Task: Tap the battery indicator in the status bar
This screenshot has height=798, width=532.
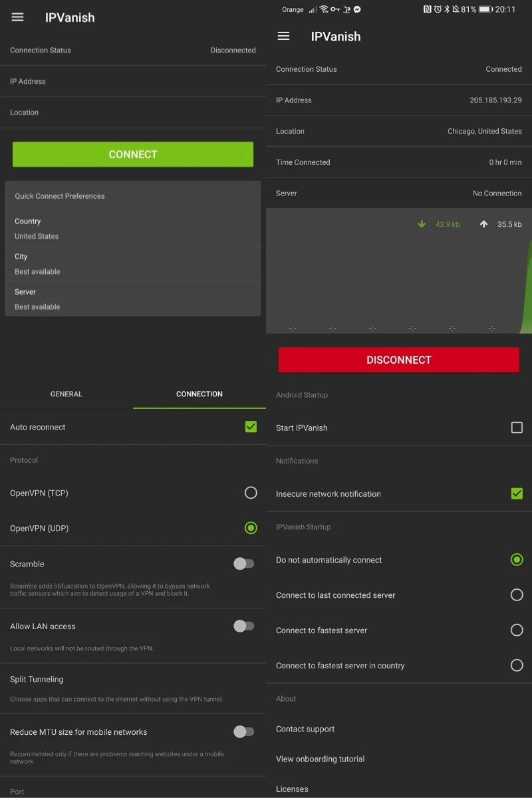Action: (x=486, y=9)
